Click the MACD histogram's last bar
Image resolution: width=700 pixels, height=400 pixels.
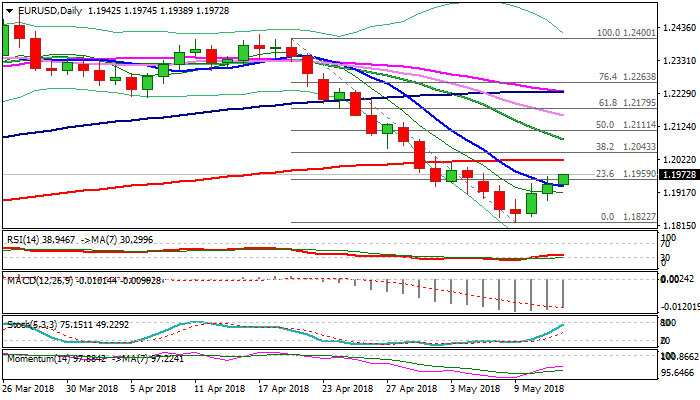(x=564, y=293)
